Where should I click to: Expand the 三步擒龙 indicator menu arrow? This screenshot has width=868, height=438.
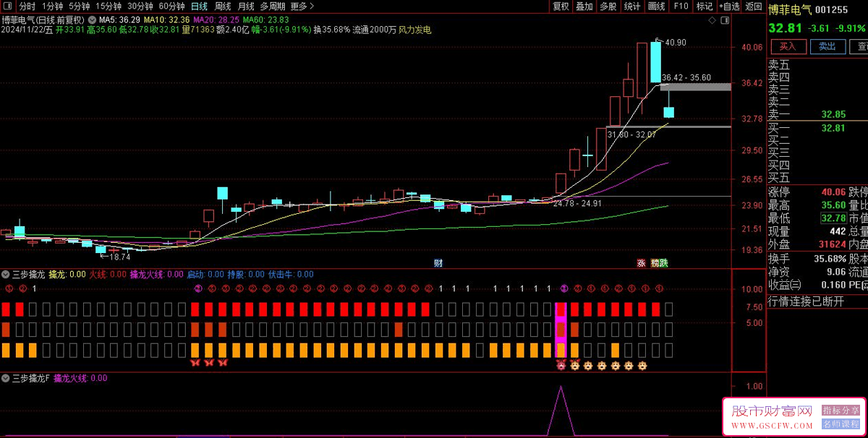6,275
